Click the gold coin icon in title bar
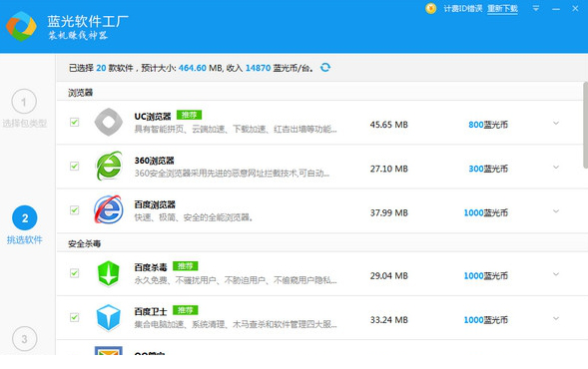Image resolution: width=588 pixels, height=369 pixels. (x=431, y=8)
